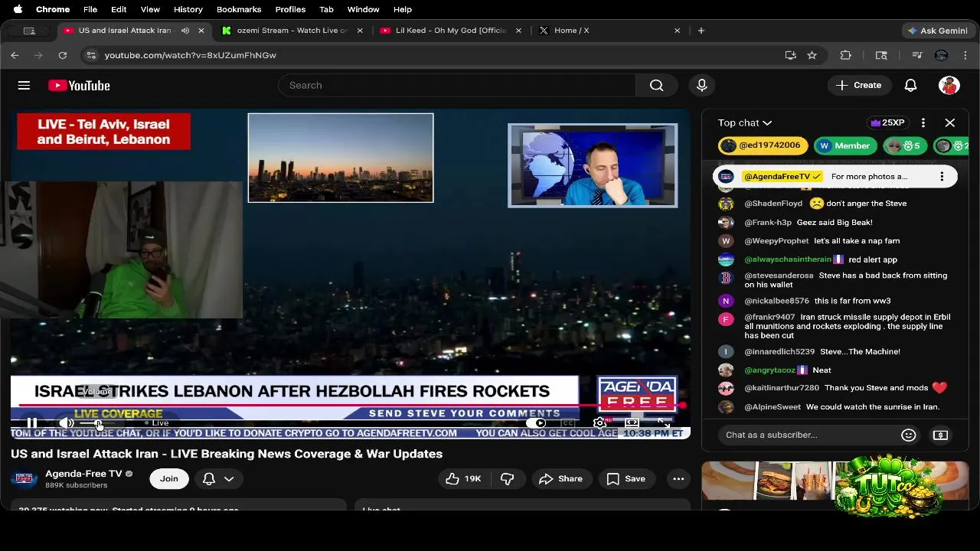
Task: Toggle the autoplay switch in player
Action: (x=536, y=422)
